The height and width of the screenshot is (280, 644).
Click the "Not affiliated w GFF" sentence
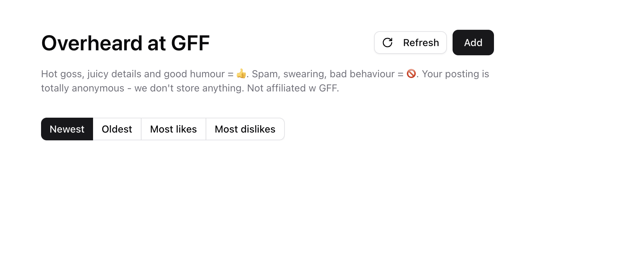click(293, 88)
